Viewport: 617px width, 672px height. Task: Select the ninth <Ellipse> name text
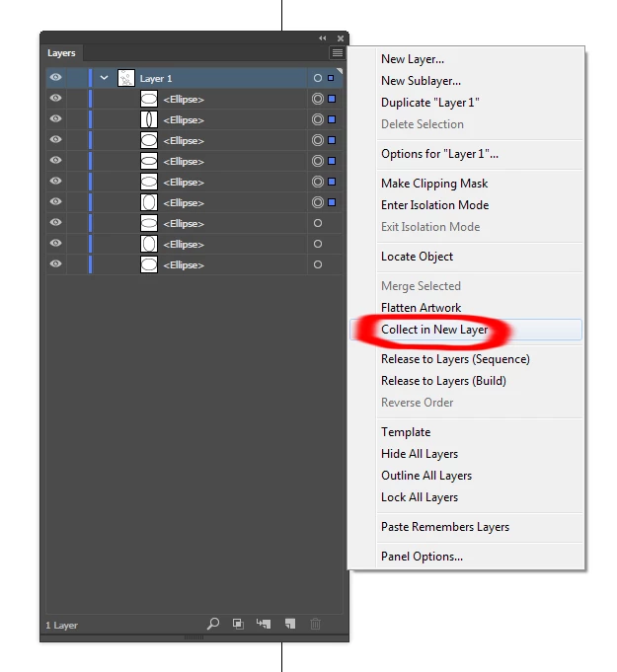click(x=184, y=265)
